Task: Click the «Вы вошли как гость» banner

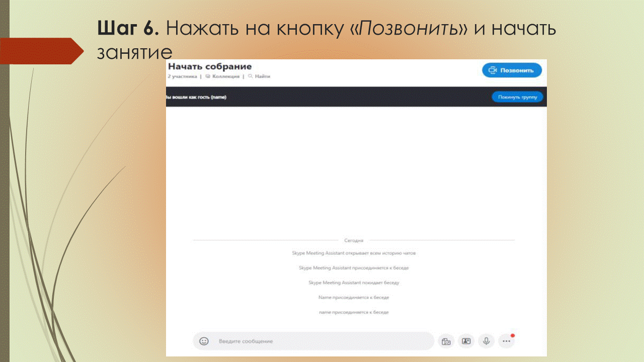Action: click(196, 97)
